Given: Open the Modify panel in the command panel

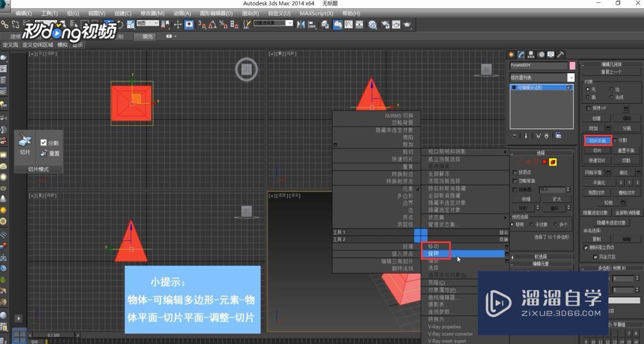Looking at the screenshot, I should point(520,54).
